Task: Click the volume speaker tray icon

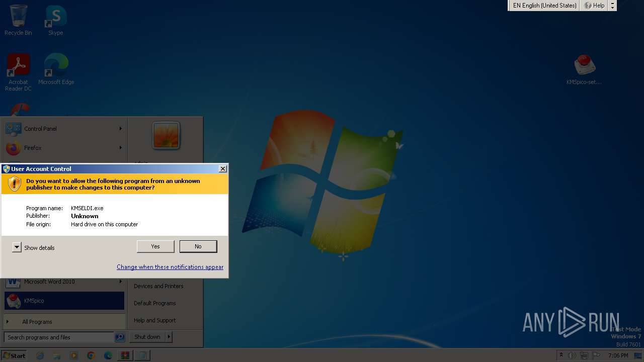Action: pos(572,355)
